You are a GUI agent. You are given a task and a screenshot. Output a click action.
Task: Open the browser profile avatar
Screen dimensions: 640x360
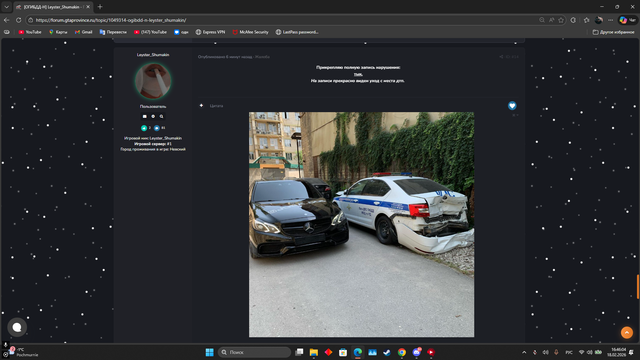tap(599, 20)
